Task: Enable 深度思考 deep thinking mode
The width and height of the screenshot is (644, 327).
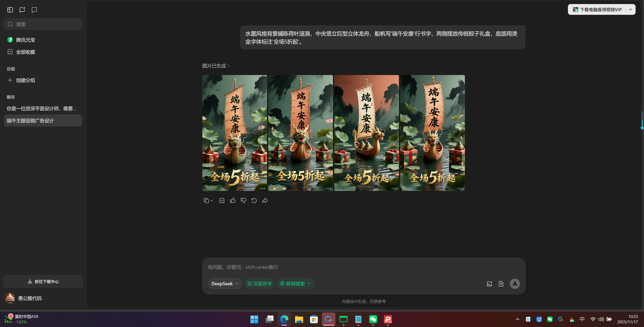Action: pos(259,283)
